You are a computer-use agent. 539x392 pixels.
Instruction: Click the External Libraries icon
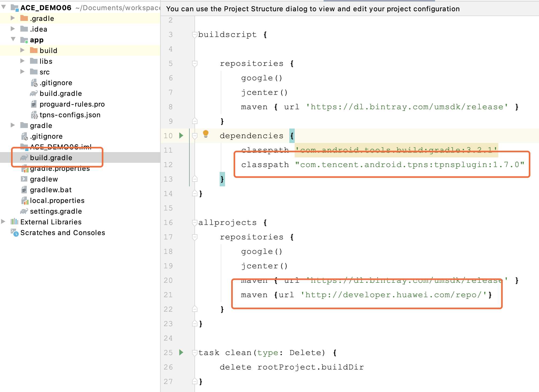click(14, 222)
